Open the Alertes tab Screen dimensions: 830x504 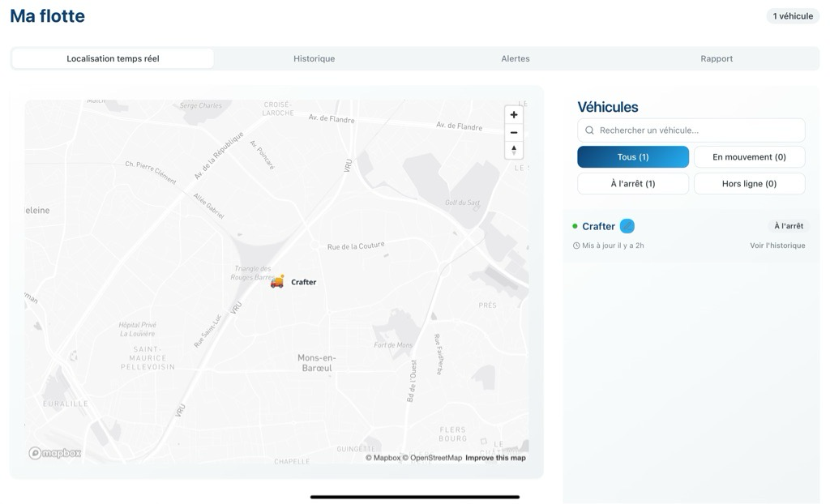516,59
